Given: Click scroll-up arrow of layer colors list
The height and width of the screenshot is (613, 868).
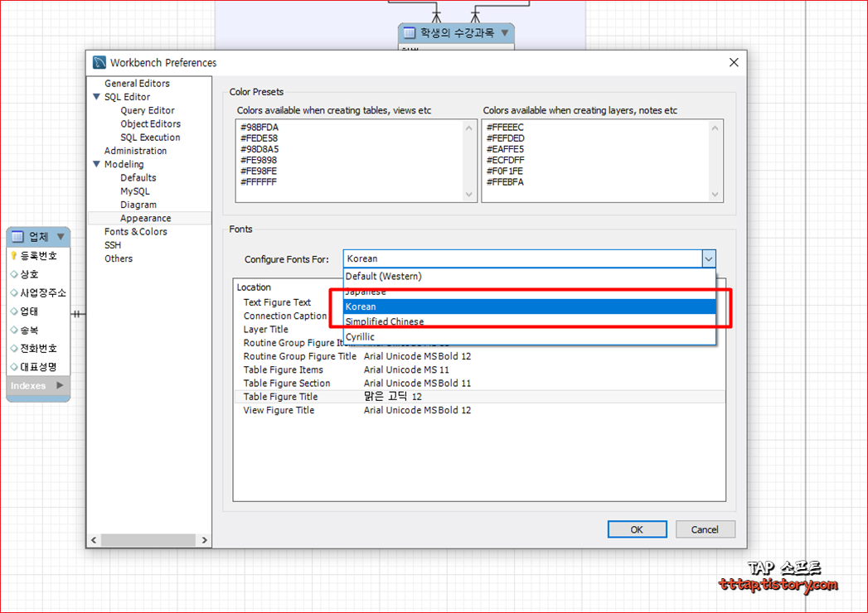Looking at the screenshot, I should click(715, 128).
